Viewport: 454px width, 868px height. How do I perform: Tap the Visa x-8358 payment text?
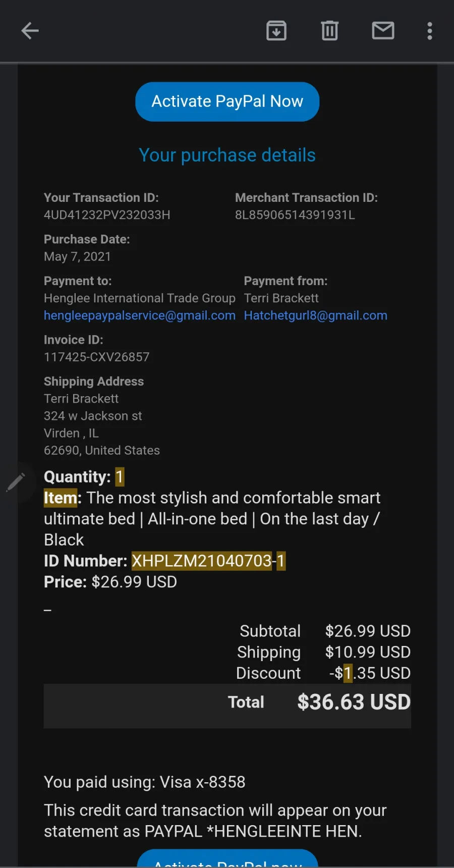(x=202, y=782)
